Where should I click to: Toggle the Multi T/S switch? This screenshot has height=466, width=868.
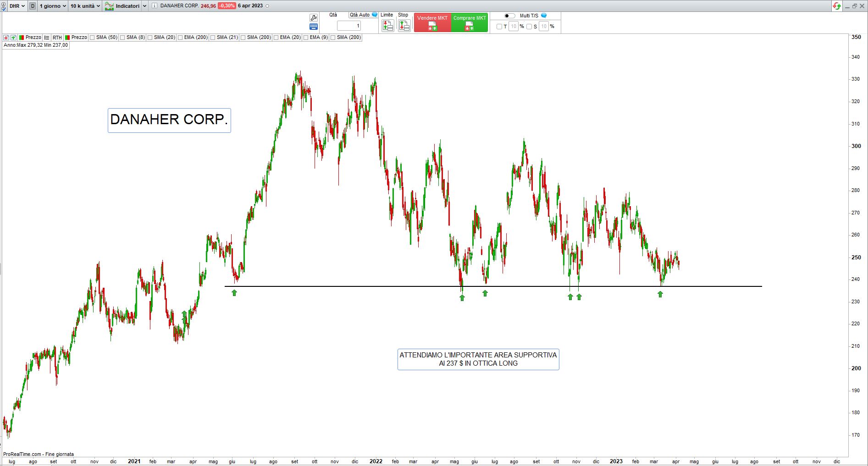coord(509,16)
